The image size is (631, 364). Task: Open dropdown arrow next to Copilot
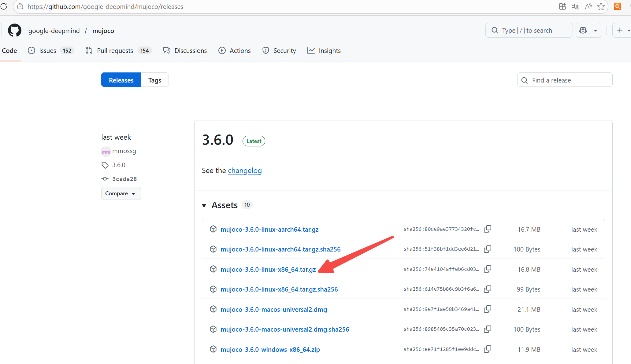(x=596, y=31)
